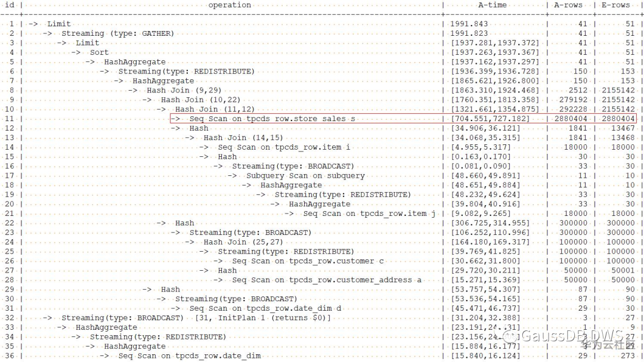The width and height of the screenshot is (644, 362).
Task: Click Seq Scan on tpcds_row.customer c
Action: [x=308, y=261]
